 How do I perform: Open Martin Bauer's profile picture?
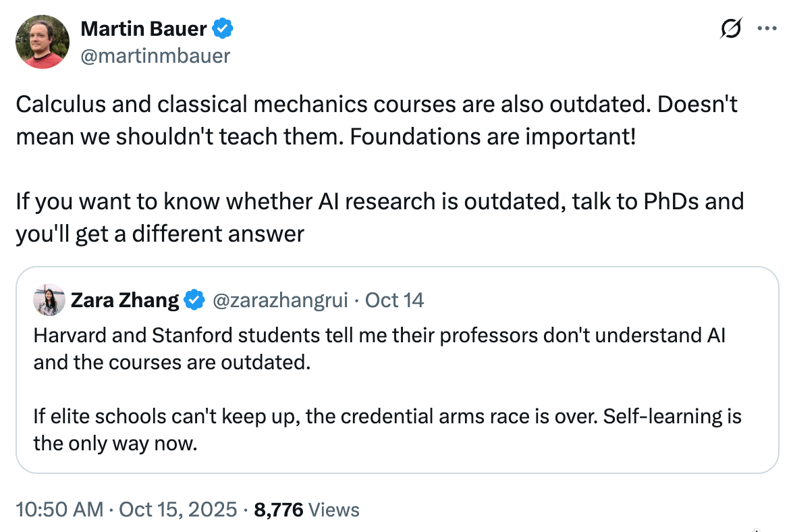pos(42,42)
